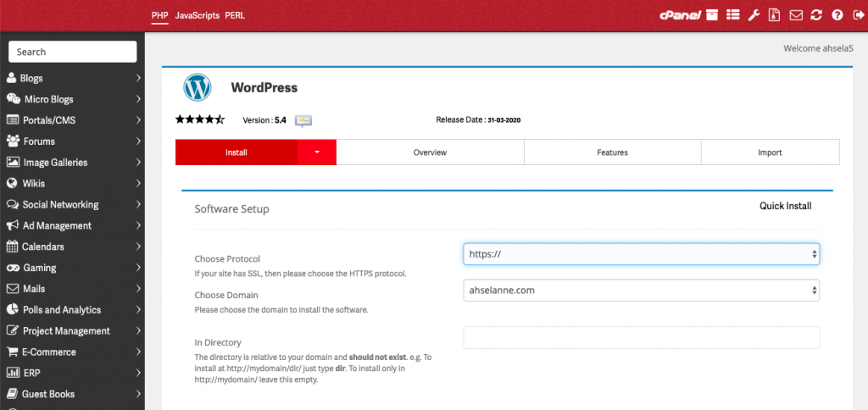Click the Guest Books book icon

(x=12, y=394)
